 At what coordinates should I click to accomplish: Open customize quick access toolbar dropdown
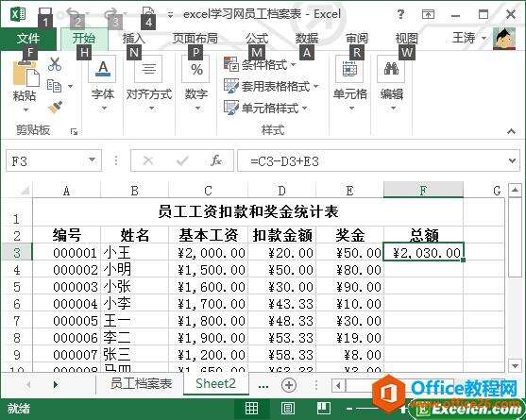[170, 15]
